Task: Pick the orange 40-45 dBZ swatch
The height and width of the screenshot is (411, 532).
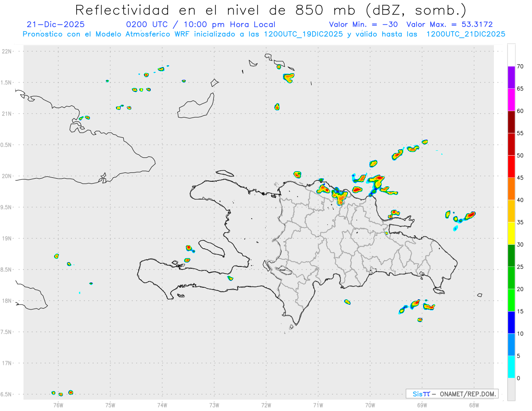Action: pos(511,189)
